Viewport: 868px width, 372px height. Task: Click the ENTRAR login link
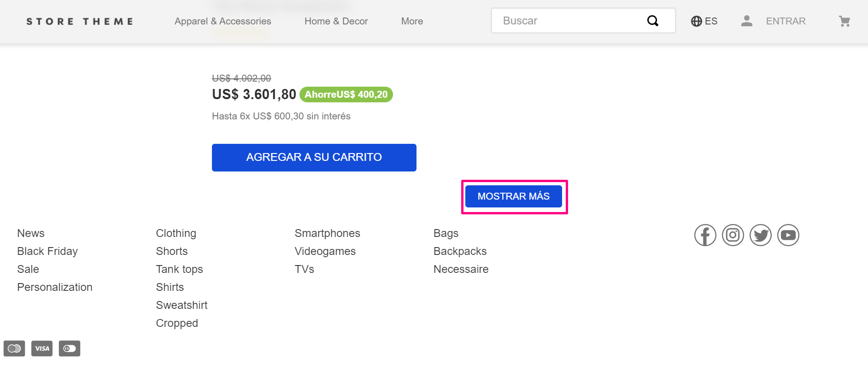(786, 21)
